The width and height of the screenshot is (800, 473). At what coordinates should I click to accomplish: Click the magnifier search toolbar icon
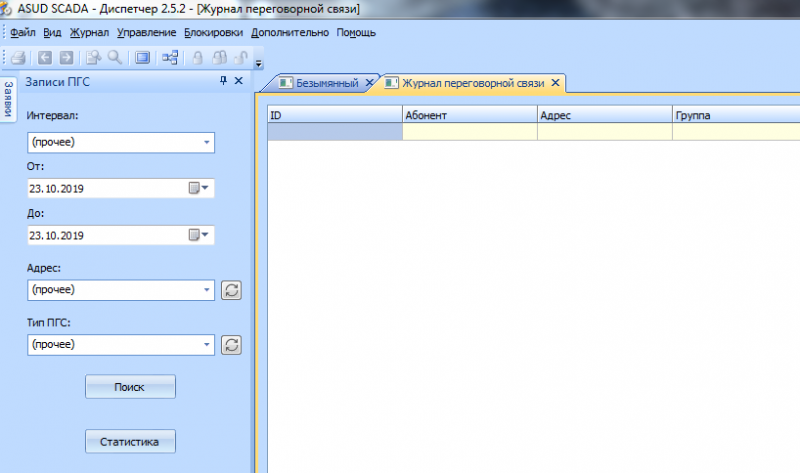click(x=115, y=58)
